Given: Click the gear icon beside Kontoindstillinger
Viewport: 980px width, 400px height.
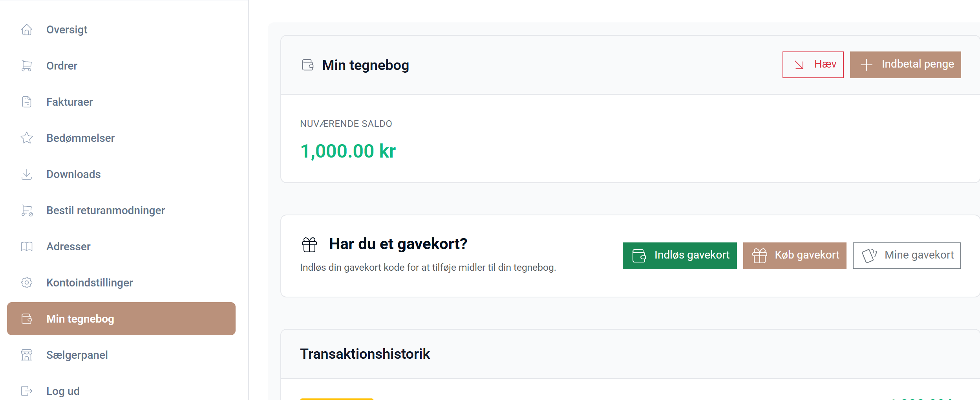Looking at the screenshot, I should click(x=27, y=283).
